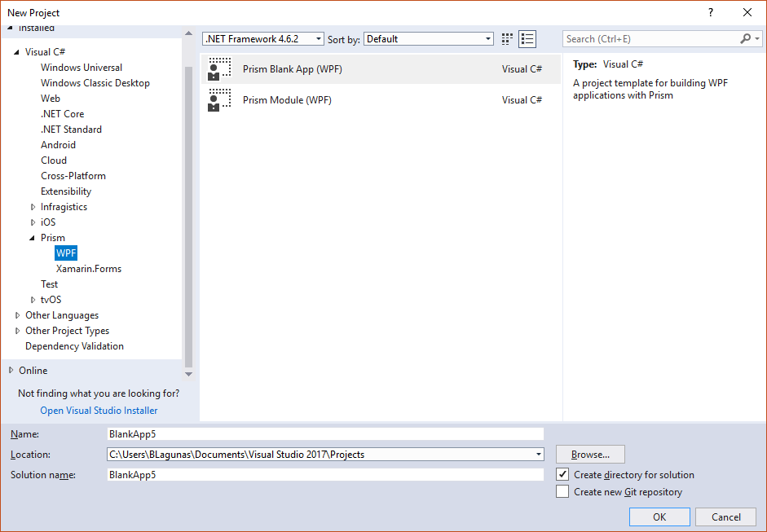Select the Extensibility category
Screen dimensions: 767x532
click(66, 191)
